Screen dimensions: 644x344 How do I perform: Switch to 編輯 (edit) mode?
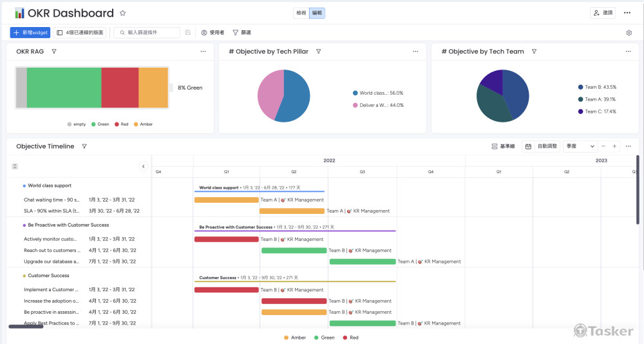317,13
